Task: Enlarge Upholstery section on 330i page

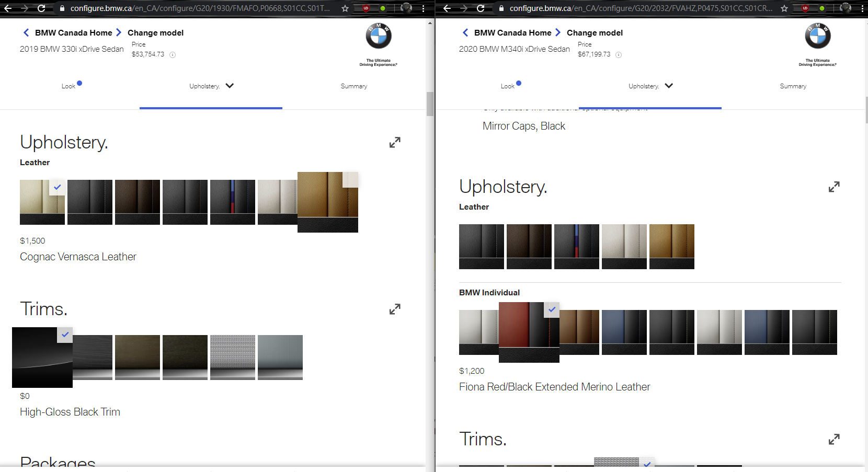Action: [x=395, y=142]
